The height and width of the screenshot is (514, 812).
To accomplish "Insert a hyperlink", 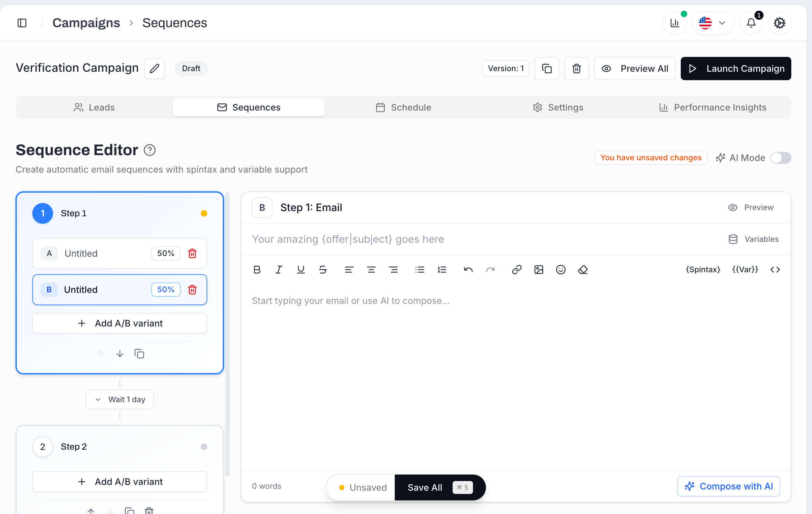I will (517, 270).
